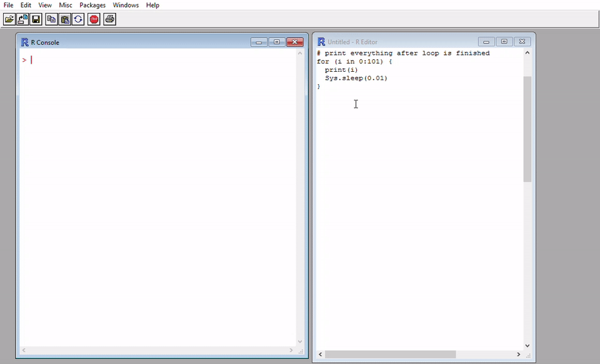Screen dimensions: 600x364
Task: Click down arrow of R Console scrollbar
Action: 300,342
